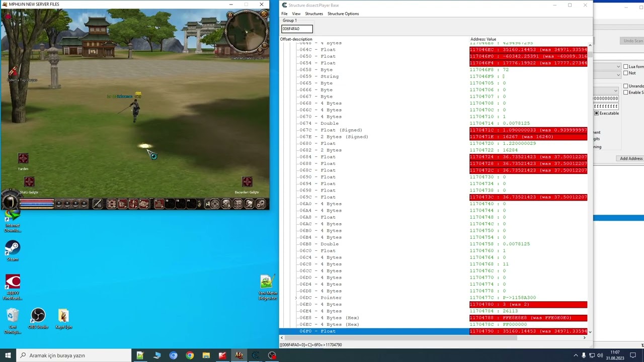Select the 06F0 - Float highlighted row

pos(433,331)
